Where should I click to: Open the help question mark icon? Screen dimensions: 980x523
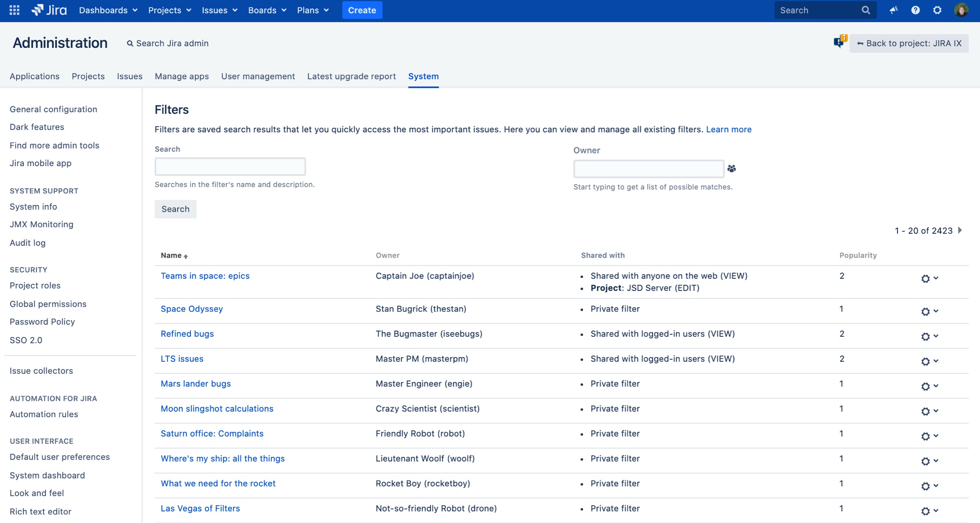click(x=915, y=10)
